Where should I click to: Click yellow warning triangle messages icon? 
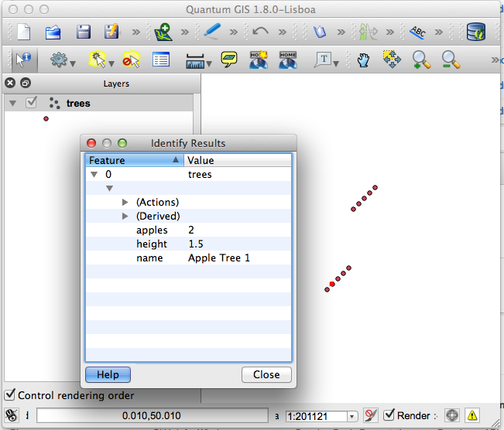click(x=472, y=415)
